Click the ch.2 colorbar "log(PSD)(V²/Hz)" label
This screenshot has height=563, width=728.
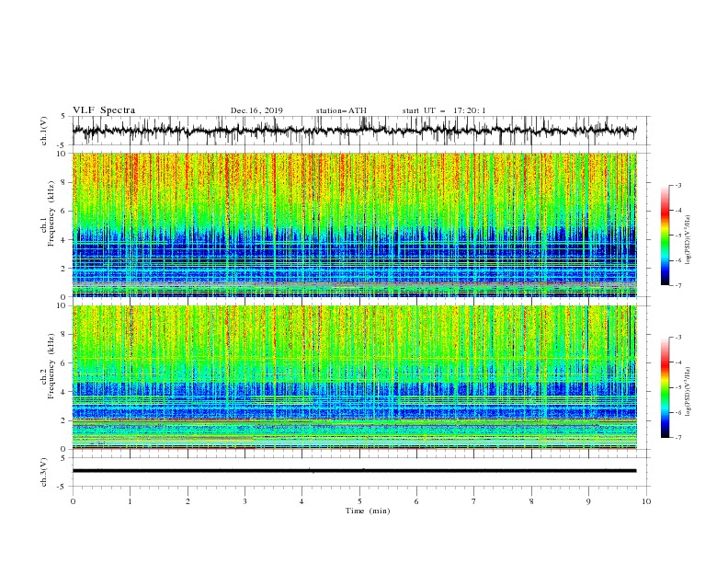click(688, 391)
